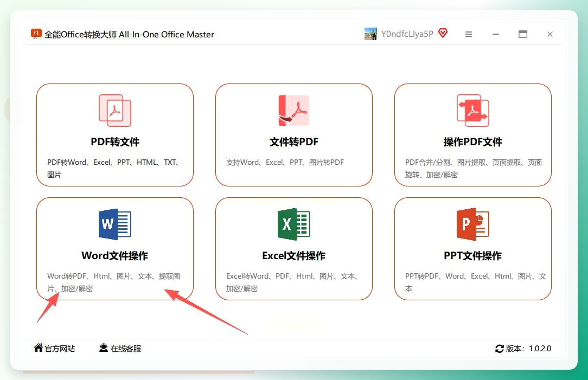Screen dimensions: 588x380
Task: Click the PDF转文件 document icon
Action: [x=115, y=111]
